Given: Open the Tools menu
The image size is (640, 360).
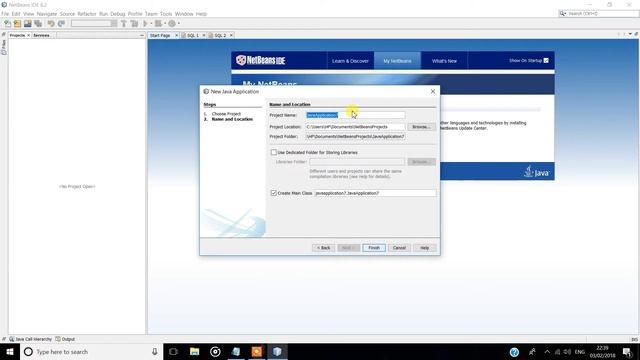Looking at the screenshot, I should click(x=166, y=14).
